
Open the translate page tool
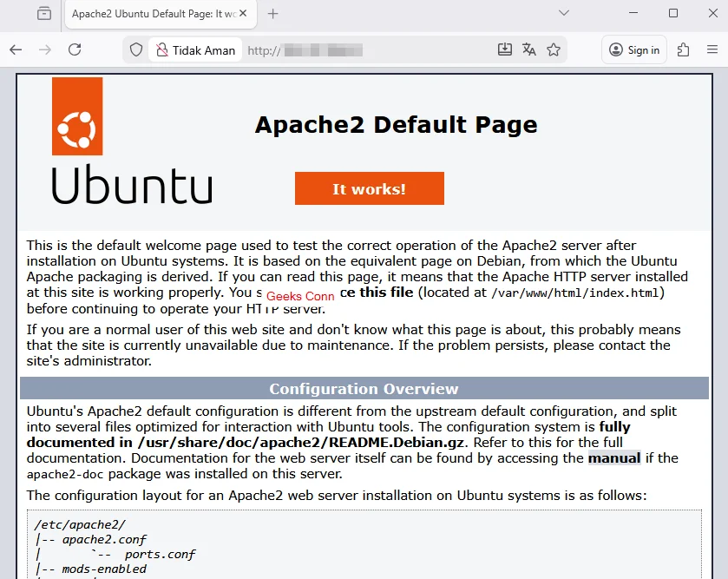[x=529, y=49]
